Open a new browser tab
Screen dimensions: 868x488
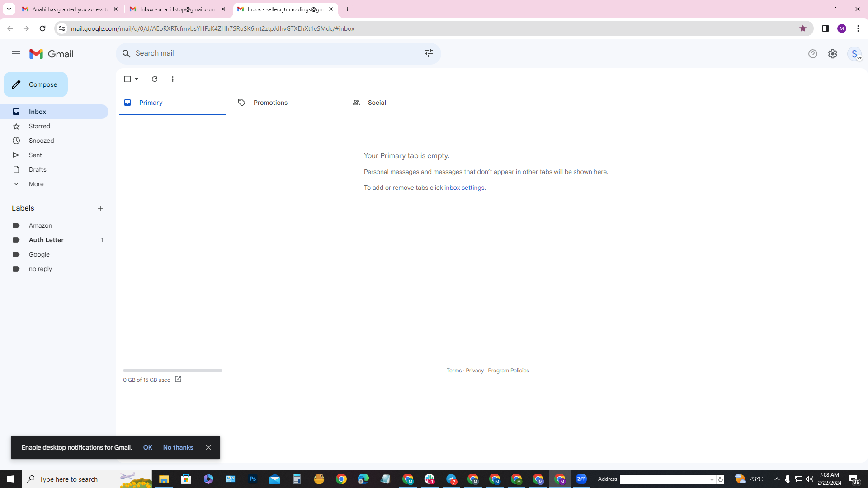347,9
